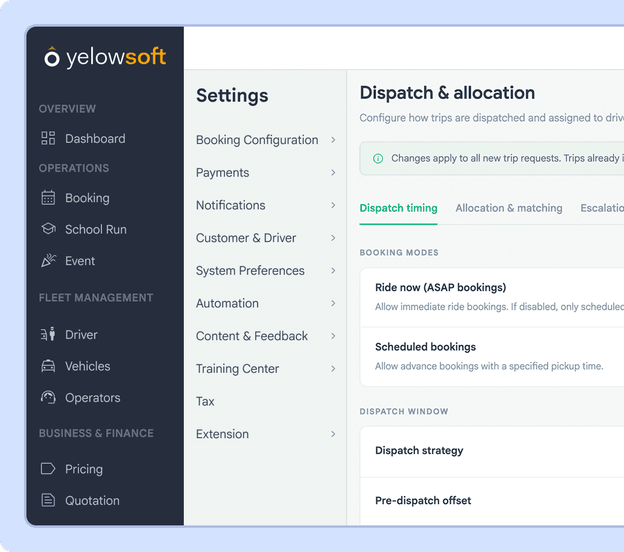Image resolution: width=624 pixels, height=552 pixels.
Task: Select the Operators headset icon
Action: pos(48,397)
